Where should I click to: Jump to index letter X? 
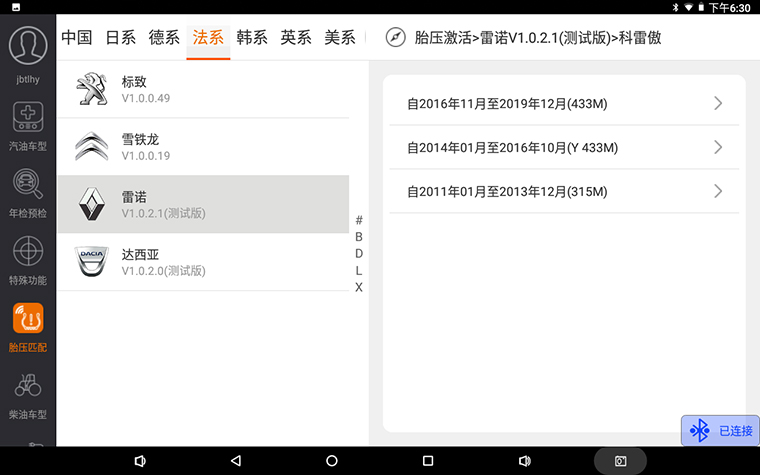click(x=359, y=287)
